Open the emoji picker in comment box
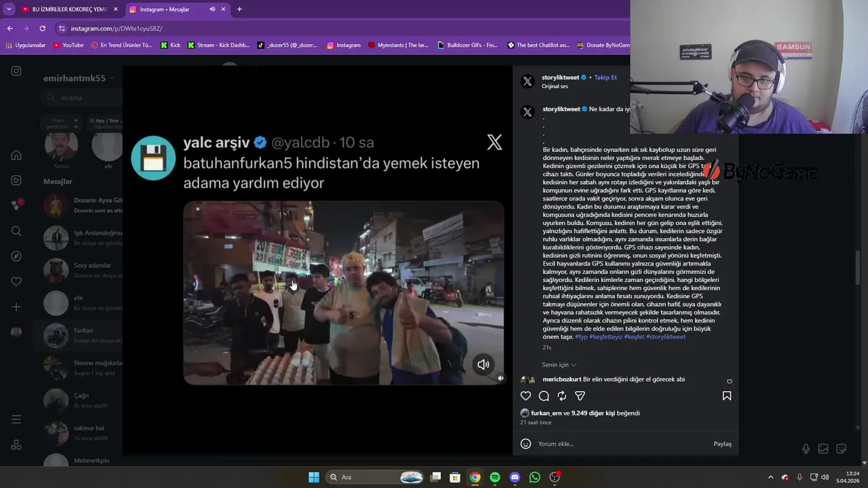This screenshot has width=868, height=488. (x=526, y=444)
